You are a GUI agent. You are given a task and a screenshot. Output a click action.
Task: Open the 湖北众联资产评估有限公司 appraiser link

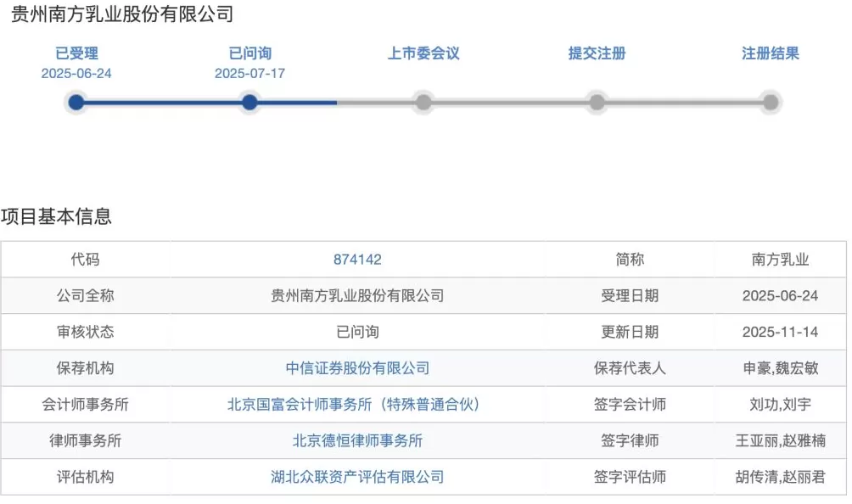[357, 476]
